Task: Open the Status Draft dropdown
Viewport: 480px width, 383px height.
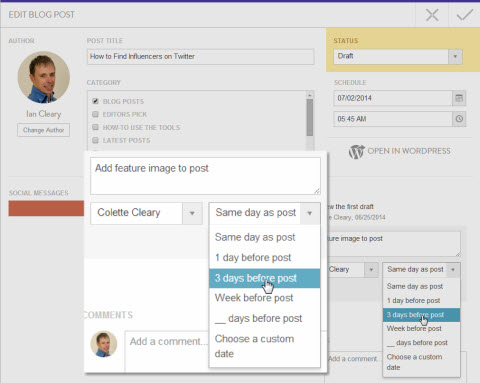Action: tap(398, 57)
